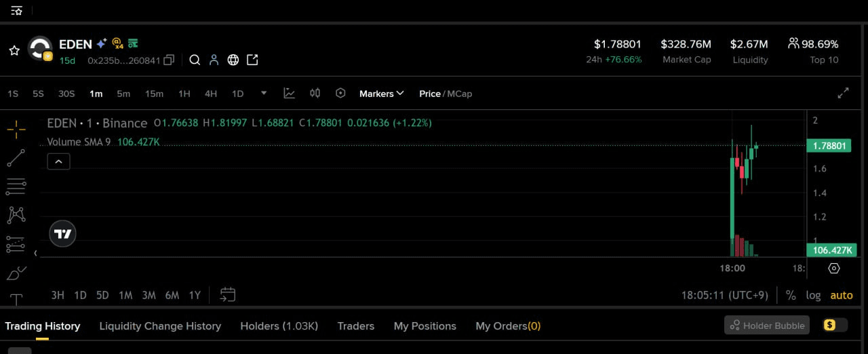Select the text annotation tool
The width and height of the screenshot is (868, 354).
click(16, 299)
